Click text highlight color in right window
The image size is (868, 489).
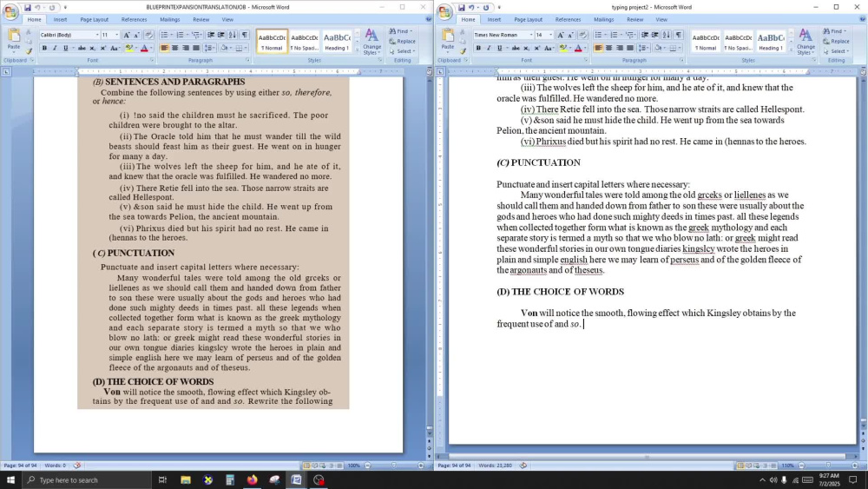[563, 48]
